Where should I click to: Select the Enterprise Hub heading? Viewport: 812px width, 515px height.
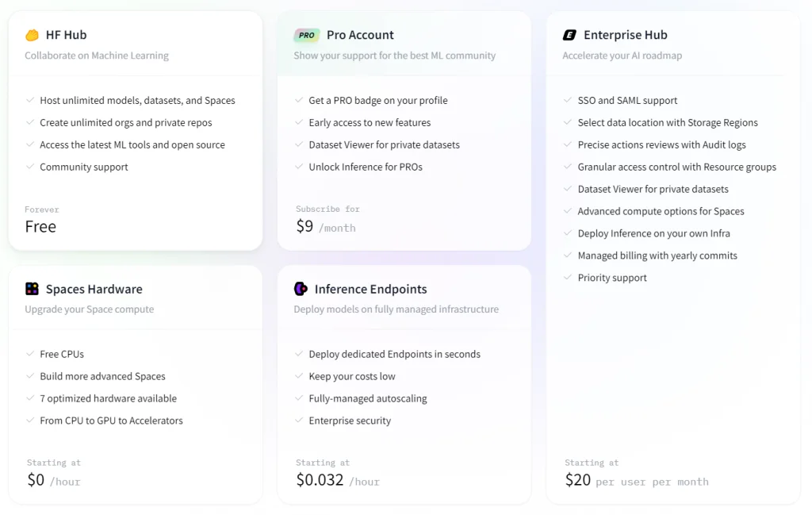tap(626, 35)
